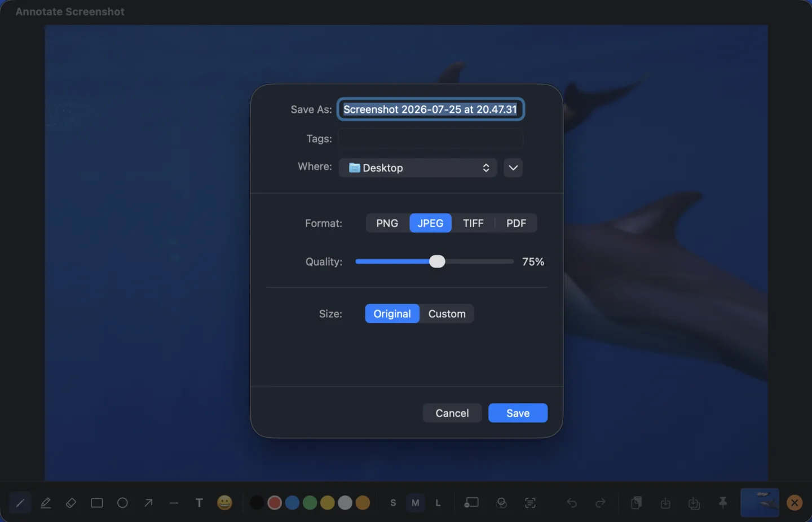Click the blue Save button
Viewport: 812px width, 522px height.
pyautogui.click(x=518, y=413)
